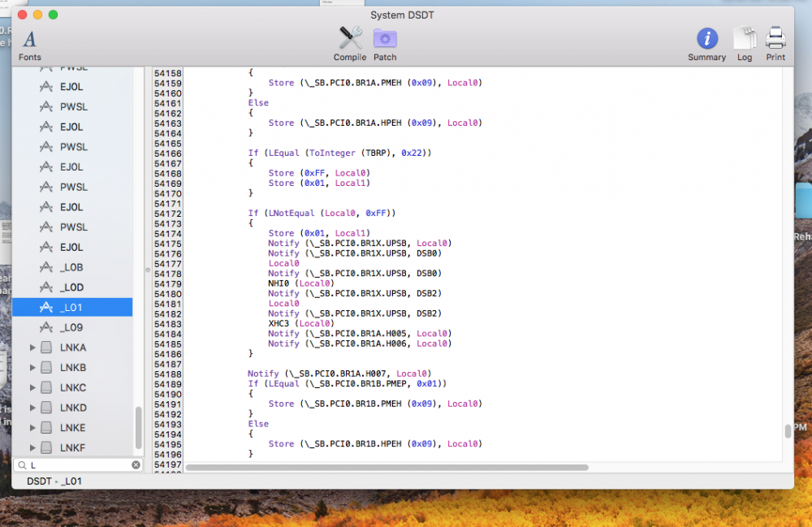Click the LNKB device icon
Screen dimensions: 812x527
pos(46,368)
